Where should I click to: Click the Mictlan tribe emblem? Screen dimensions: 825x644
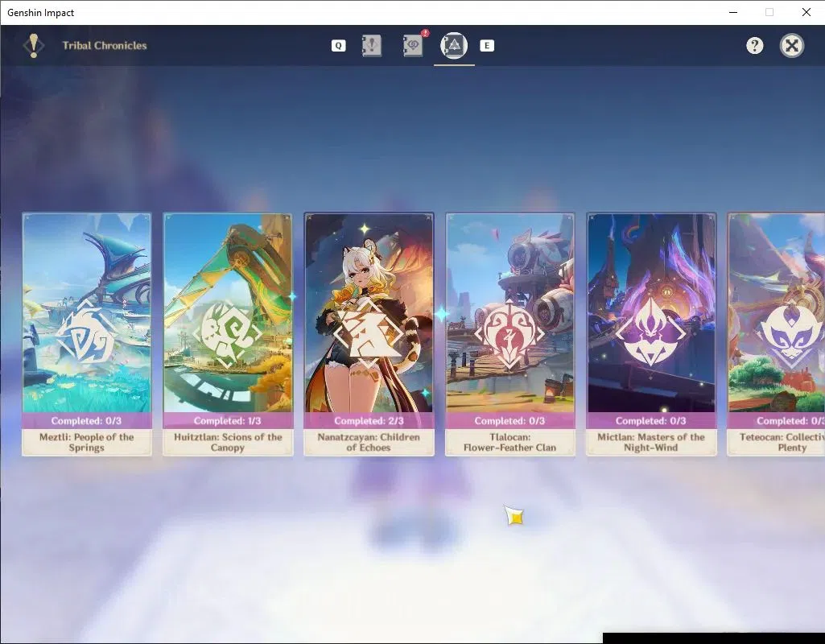tap(651, 332)
